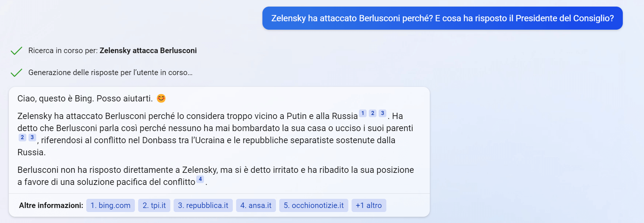Visit the "3. repubblica.it" source
The image size is (644, 223).
pos(203,205)
